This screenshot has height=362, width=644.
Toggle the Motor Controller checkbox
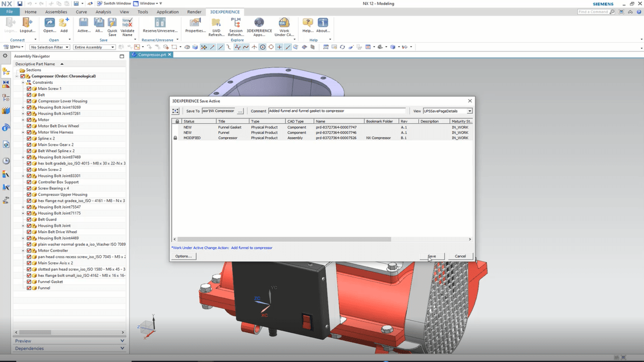tap(29, 250)
